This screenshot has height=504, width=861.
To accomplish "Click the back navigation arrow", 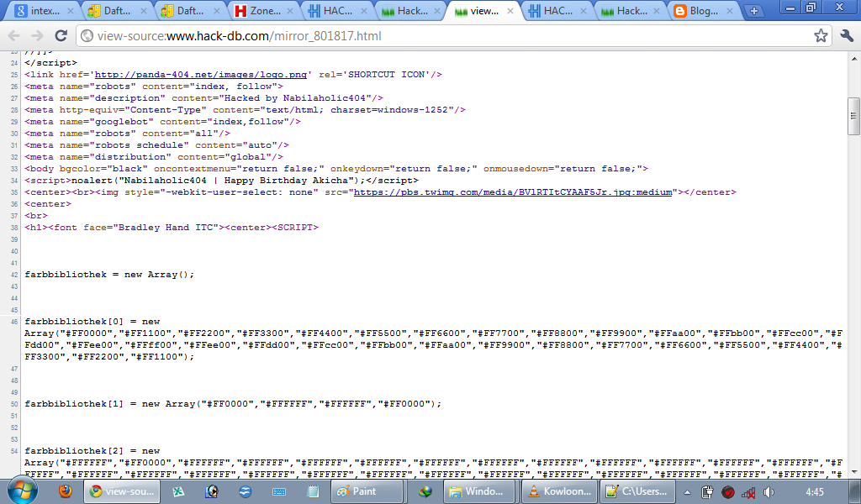I will click(13, 37).
